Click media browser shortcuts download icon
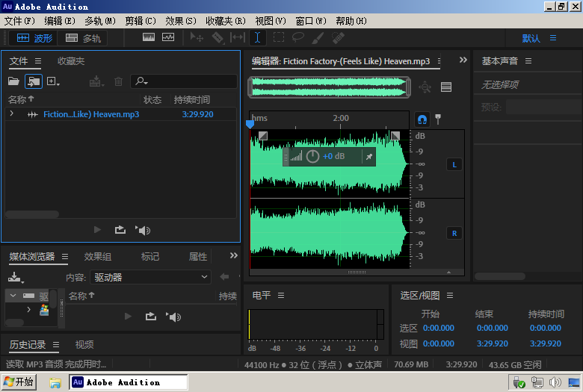The height and width of the screenshot is (392, 583). pos(16,278)
